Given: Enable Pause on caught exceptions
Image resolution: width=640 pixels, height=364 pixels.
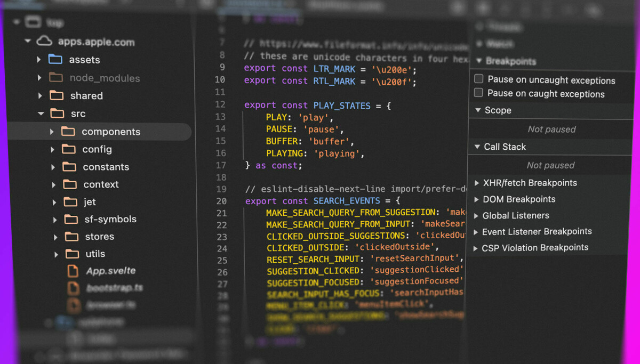Looking at the screenshot, I should (x=478, y=92).
